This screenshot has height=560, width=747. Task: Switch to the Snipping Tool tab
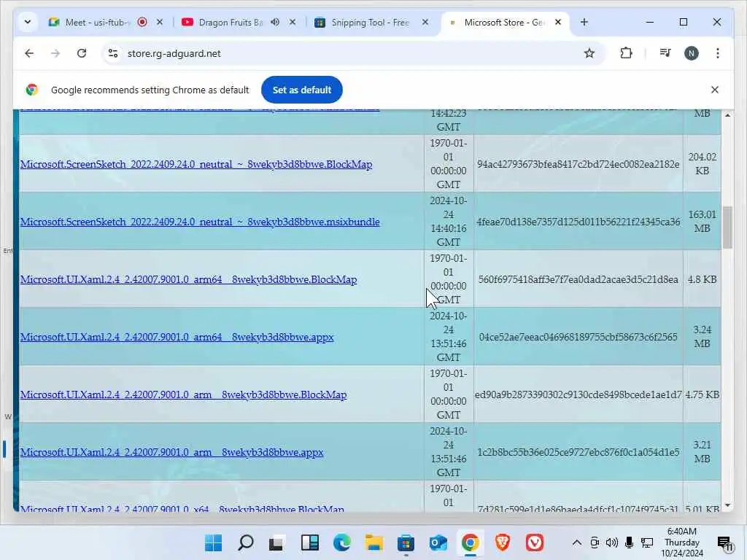(370, 23)
